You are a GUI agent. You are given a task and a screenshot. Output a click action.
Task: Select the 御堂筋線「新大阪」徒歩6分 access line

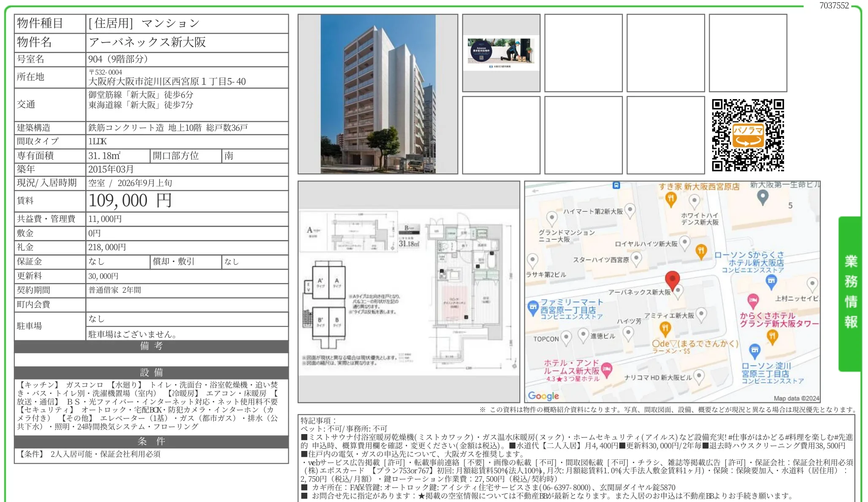(x=141, y=94)
